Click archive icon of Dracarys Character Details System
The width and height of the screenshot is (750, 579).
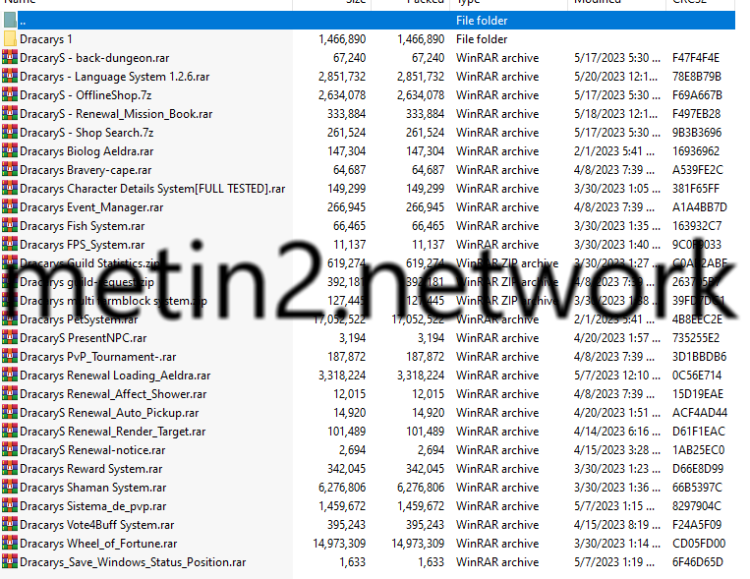click(x=10, y=188)
